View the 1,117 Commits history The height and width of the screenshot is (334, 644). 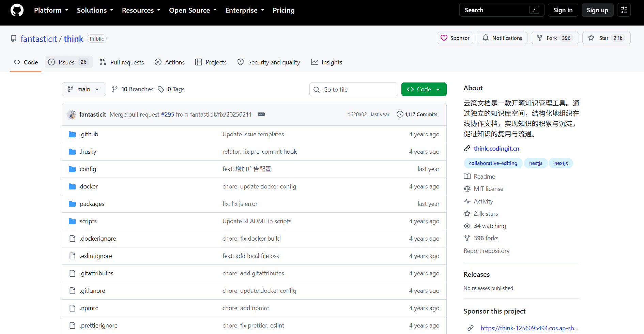pyautogui.click(x=417, y=115)
